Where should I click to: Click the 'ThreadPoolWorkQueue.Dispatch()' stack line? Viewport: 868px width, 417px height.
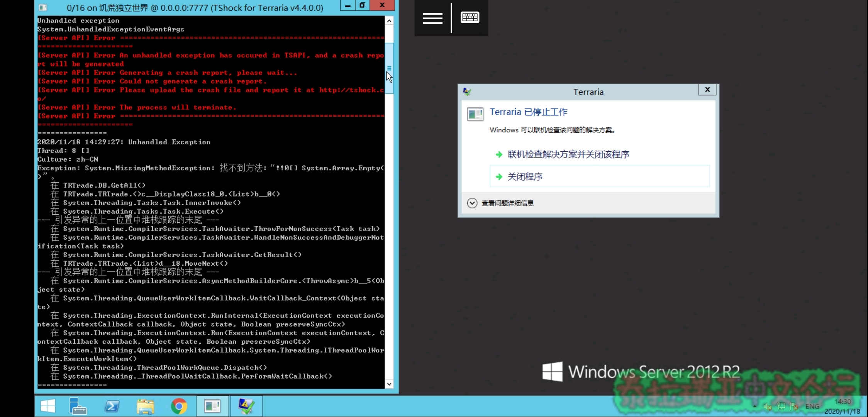point(159,368)
